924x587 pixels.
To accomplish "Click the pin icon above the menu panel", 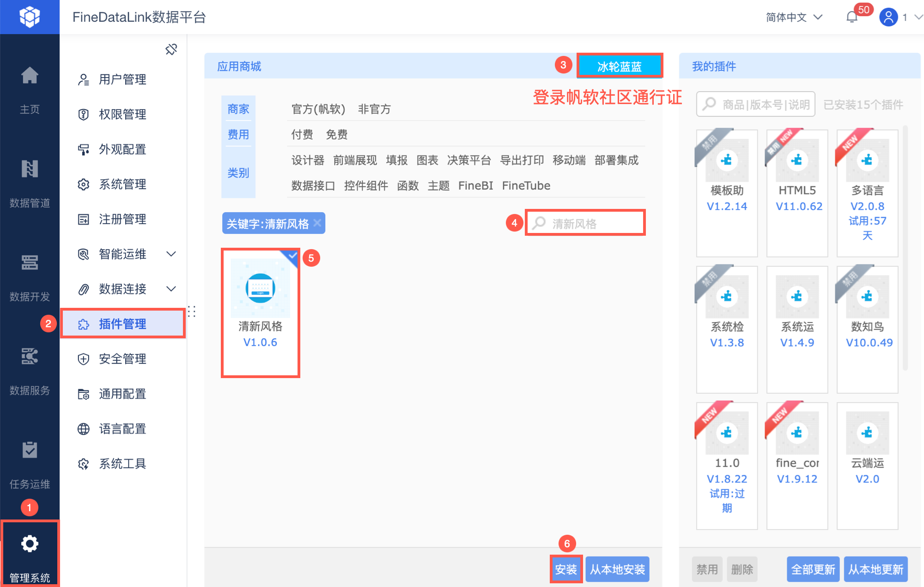I will pos(171,49).
